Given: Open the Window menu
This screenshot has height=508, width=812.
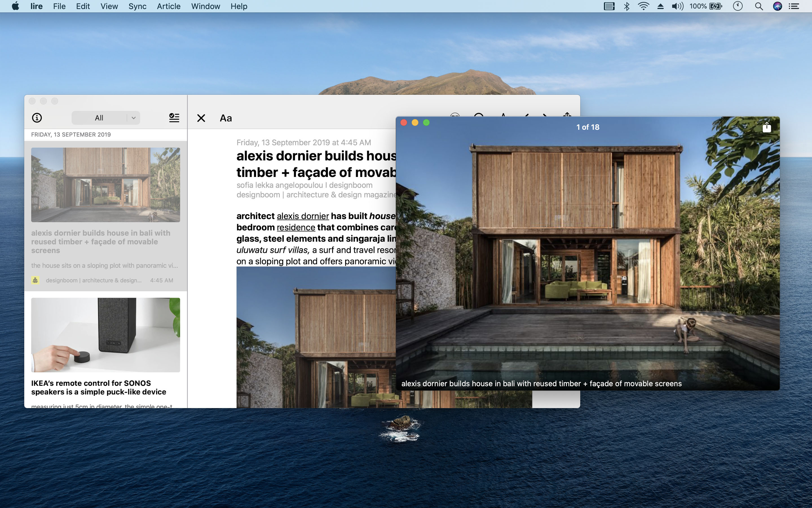Looking at the screenshot, I should coord(205,6).
